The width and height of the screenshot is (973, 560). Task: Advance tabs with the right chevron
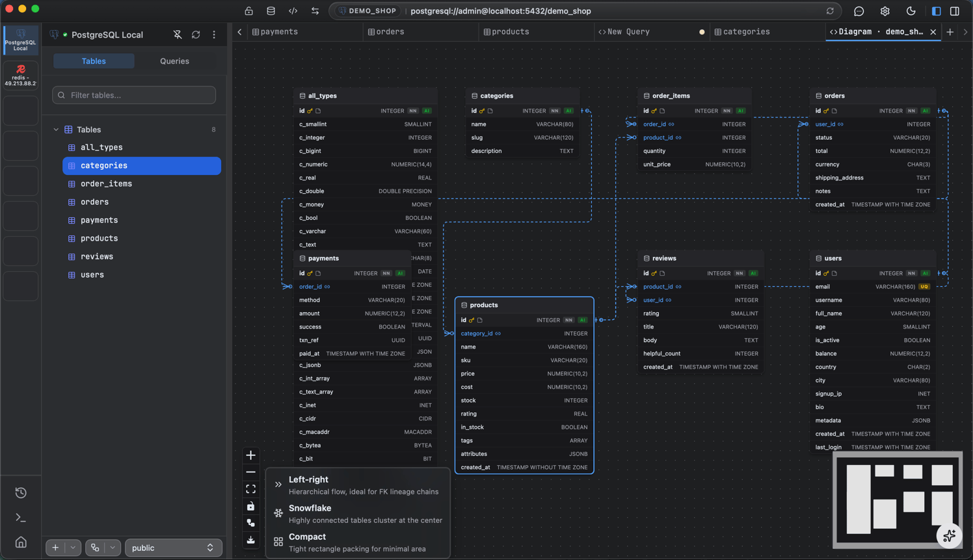pos(965,32)
